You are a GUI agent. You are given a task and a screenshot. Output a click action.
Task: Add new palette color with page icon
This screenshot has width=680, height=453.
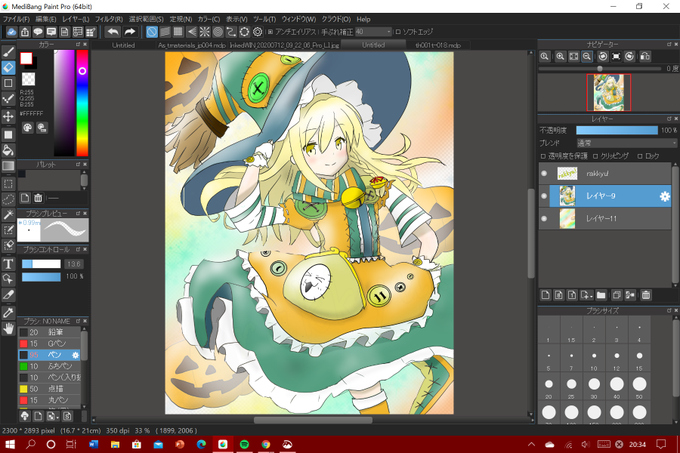pos(25,198)
